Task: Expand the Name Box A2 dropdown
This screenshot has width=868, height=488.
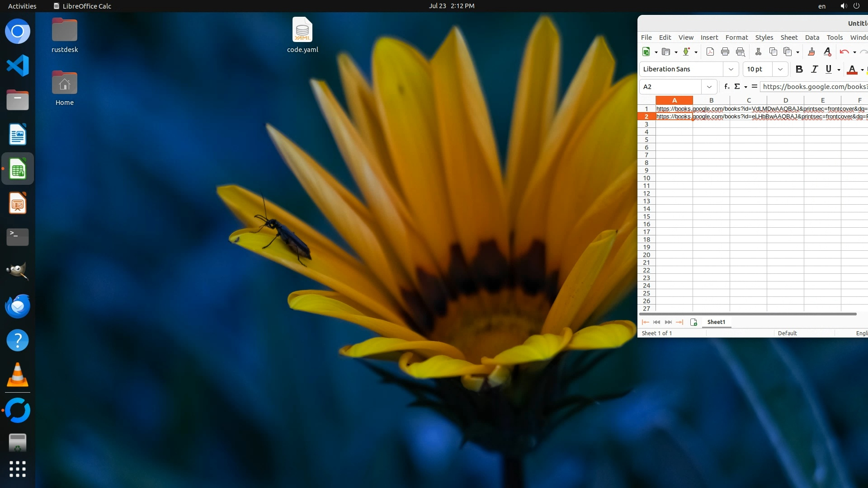Action: point(709,87)
